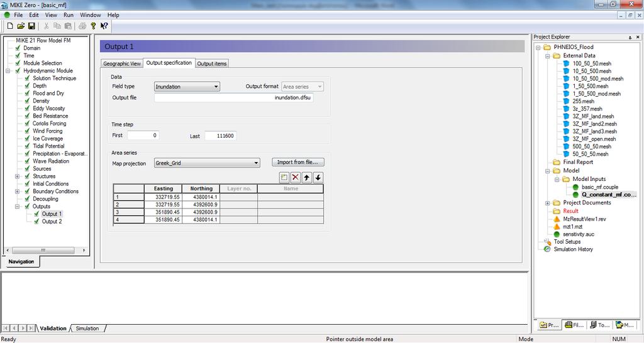Image resolution: width=644 pixels, height=343 pixels.
Task: Select Domain in the navigation tree
Action: pos(31,48)
